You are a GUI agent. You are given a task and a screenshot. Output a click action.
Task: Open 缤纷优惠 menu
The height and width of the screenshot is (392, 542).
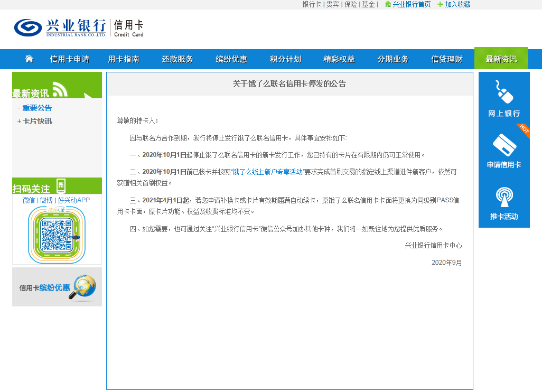pyautogui.click(x=231, y=59)
